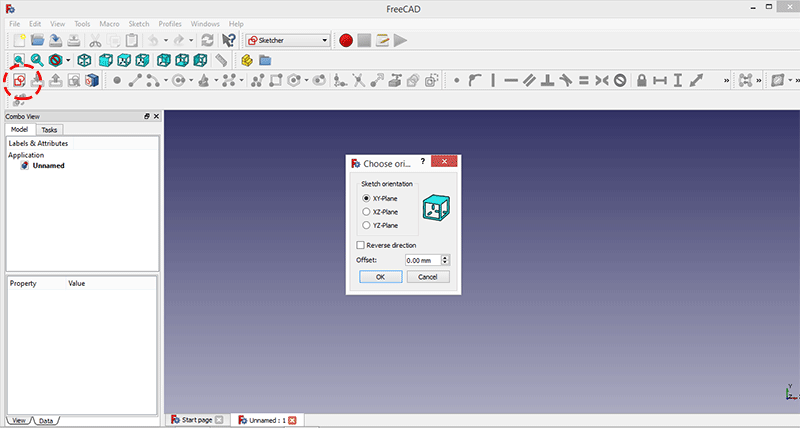Paste from clipboard icon
The width and height of the screenshot is (800, 428).
tap(132, 40)
